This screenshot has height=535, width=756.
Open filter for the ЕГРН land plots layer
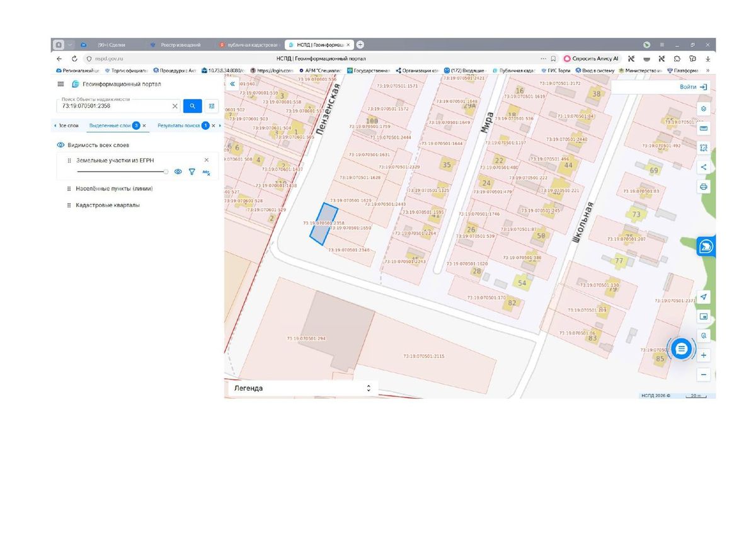(192, 171)
